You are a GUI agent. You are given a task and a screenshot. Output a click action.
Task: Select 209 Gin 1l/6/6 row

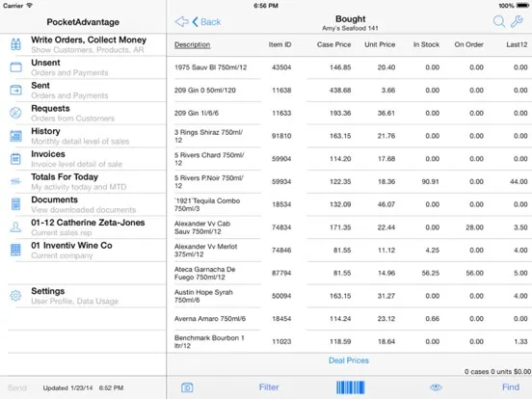point(350,113)
